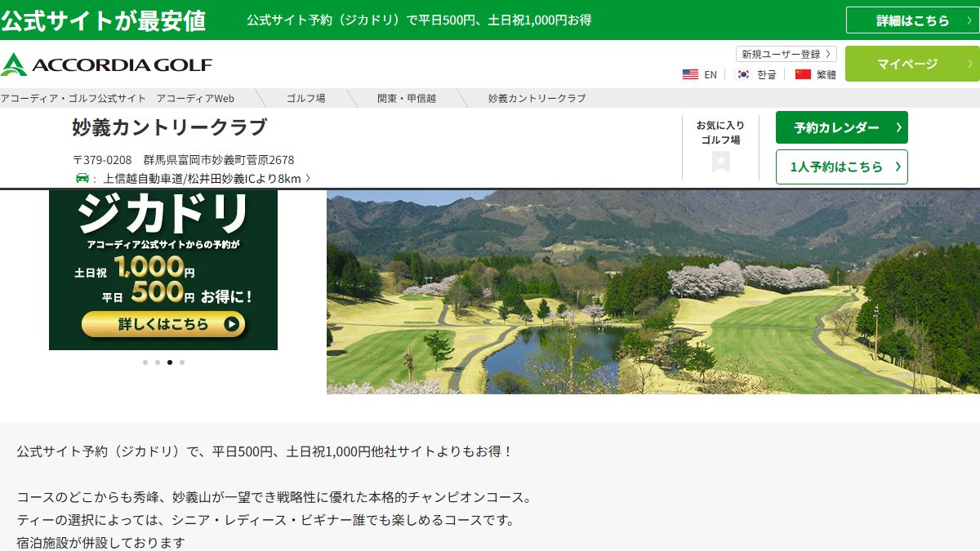Click the 妙義カントリークラブ heading
The width and height of the screenshot is (980, 551).
[x=169, y=128]
